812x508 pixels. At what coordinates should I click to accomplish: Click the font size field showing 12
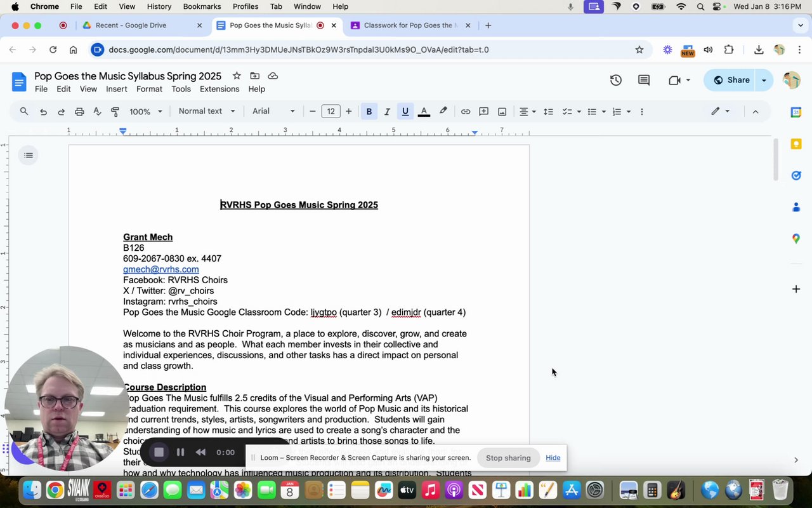(331, 112)
